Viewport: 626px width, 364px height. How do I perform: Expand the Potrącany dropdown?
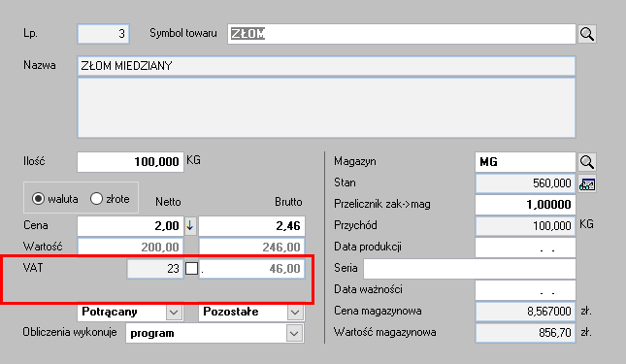[174, 313]
